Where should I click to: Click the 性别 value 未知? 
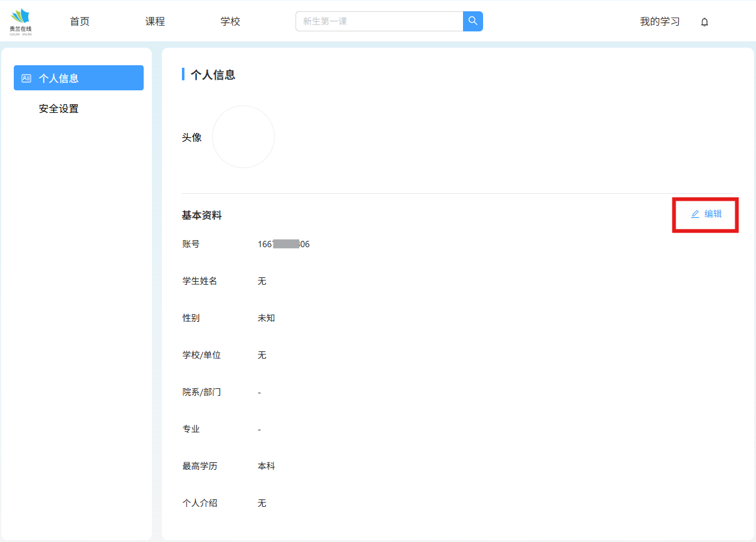266,318
